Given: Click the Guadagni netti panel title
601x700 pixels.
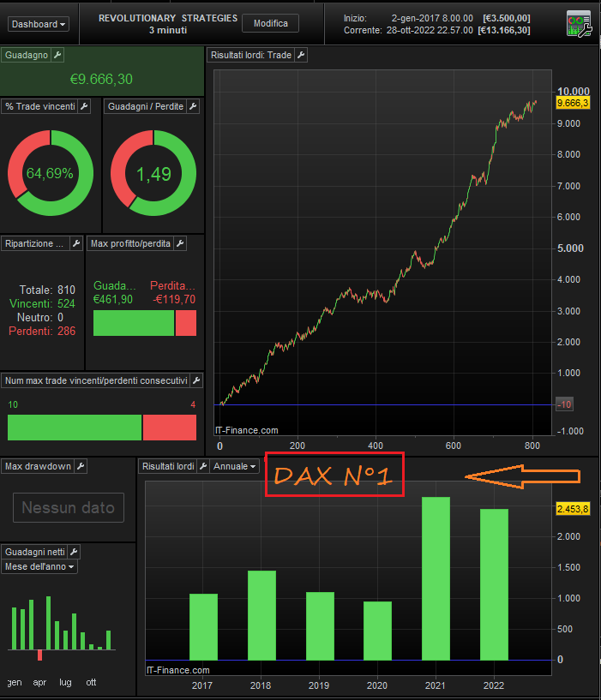Looking at the screenshot, I should point(34,552).
